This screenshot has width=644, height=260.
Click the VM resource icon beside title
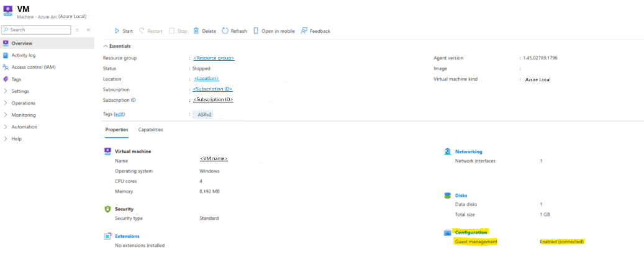pos(7,12)
